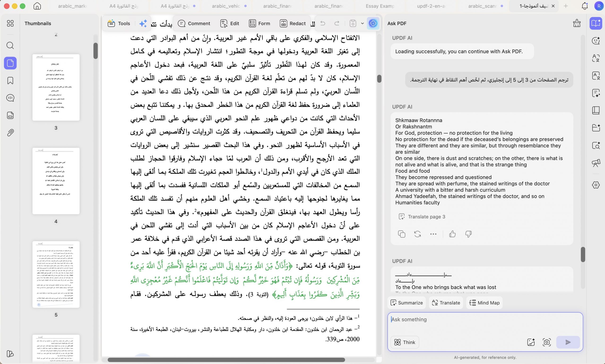Select page 3 thumbnail
This screenshot has width=605, height=364.
click(x=56, y=87)
